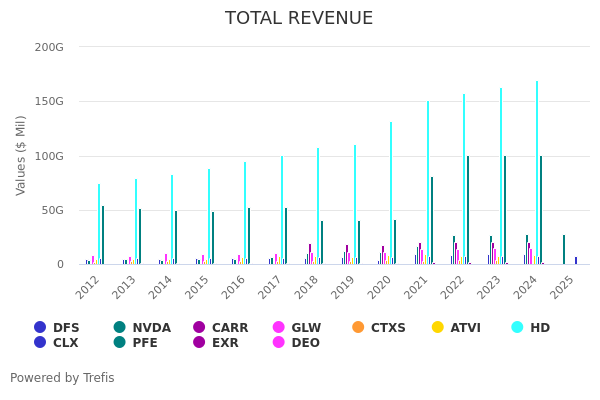Click the 2025 x-axis label
The height and width of the screenshot is (400, 600).
(x=562, y=287)
